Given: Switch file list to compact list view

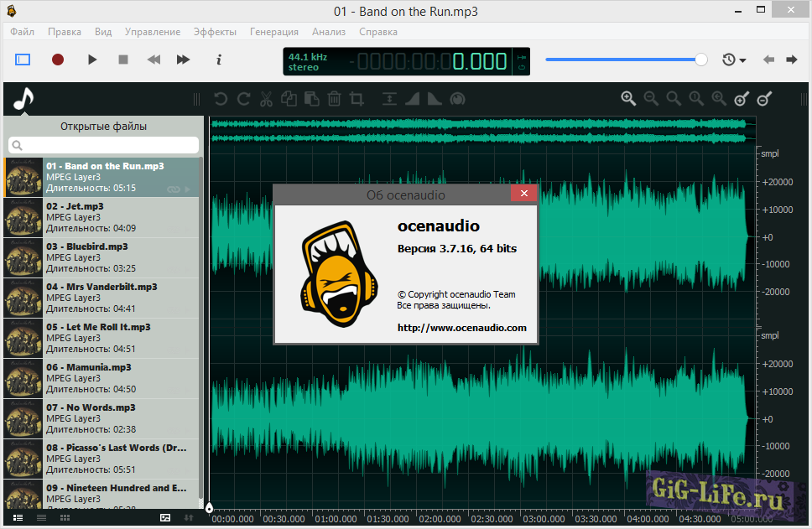Looking at the screenshot, I should [41, 518].
